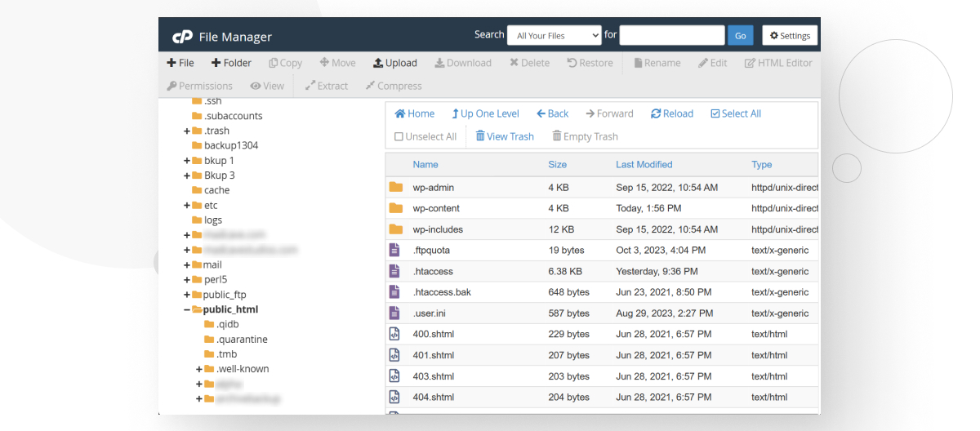Click in the search text field

pyautogui.click(x=671, y=35)
